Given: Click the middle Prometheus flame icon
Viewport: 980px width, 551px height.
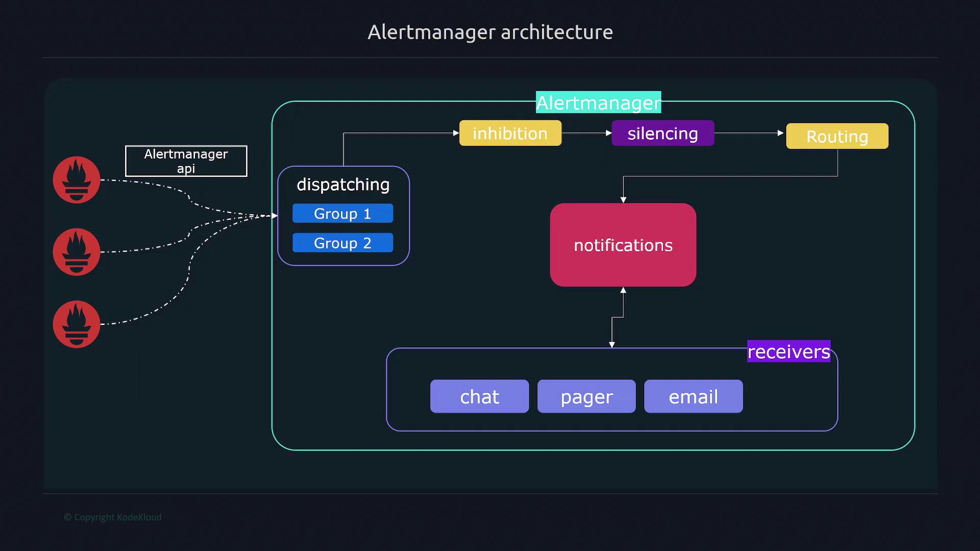Looking at the screenshot, I should [77, 252].
